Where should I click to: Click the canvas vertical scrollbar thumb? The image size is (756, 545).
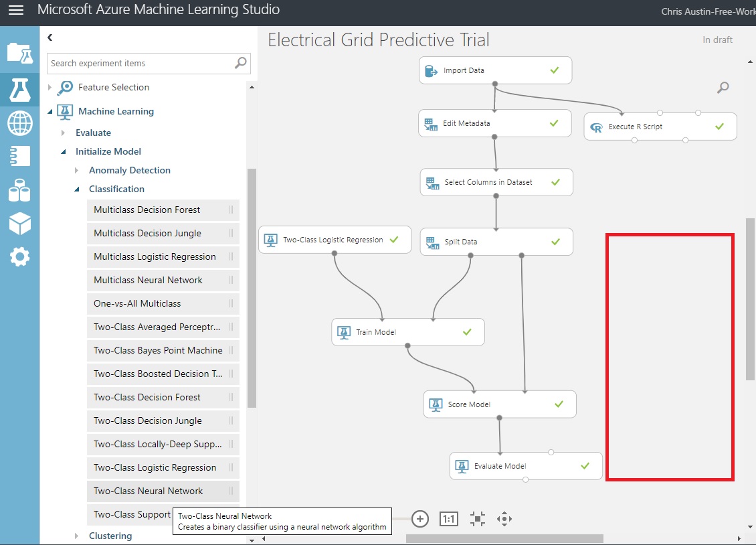750,299
